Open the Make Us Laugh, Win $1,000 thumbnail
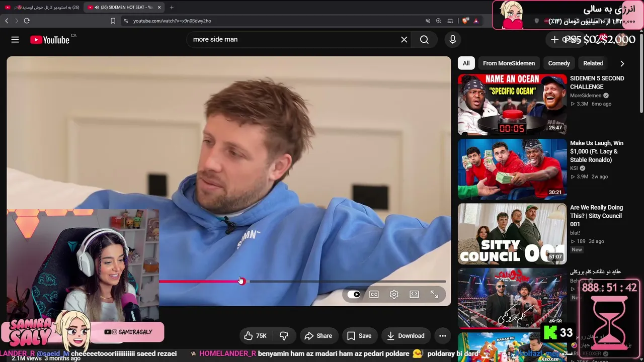This screenshot has width=644, height=362. 512,169
